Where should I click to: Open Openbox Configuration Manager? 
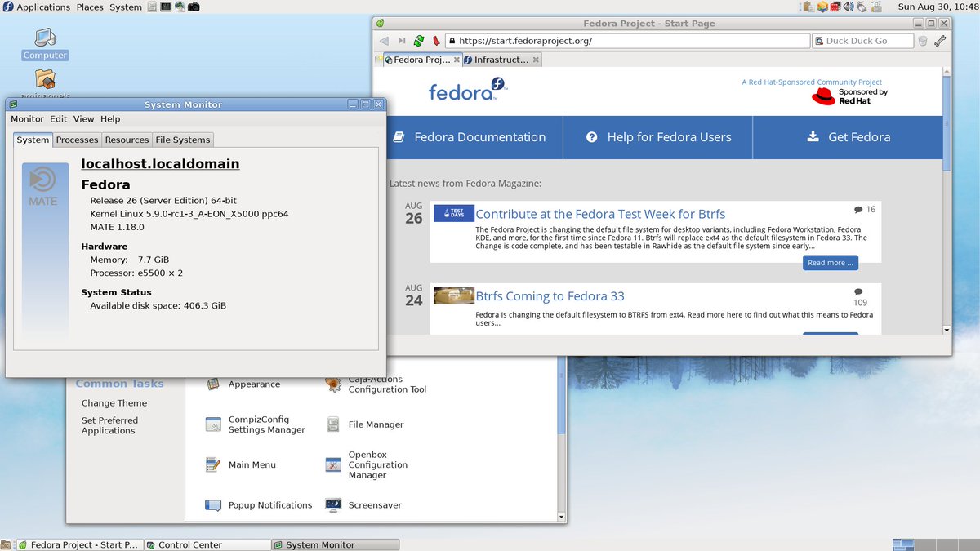333,464
